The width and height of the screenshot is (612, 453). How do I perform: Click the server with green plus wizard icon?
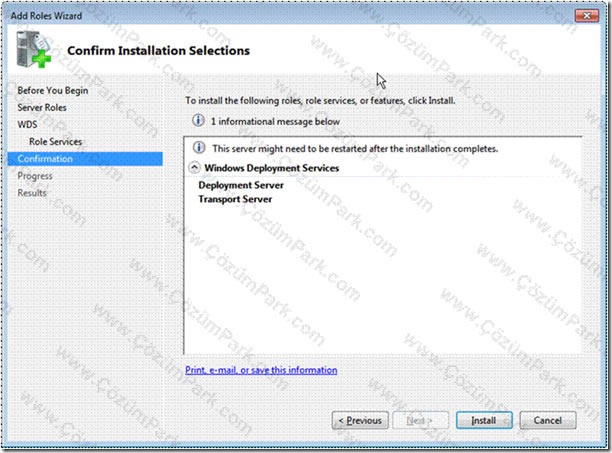pyautogui.click(x=34, y=49)
